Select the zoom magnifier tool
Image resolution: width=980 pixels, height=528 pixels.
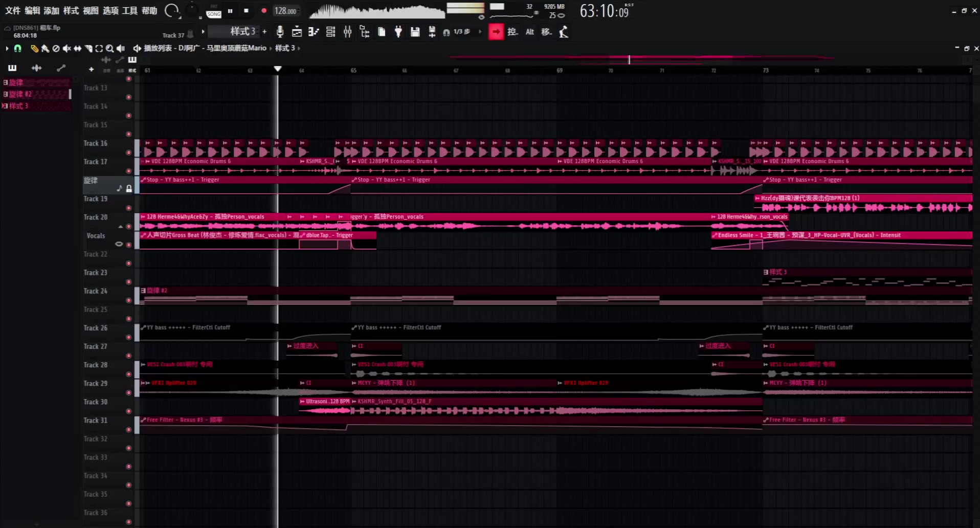(109, 48)
